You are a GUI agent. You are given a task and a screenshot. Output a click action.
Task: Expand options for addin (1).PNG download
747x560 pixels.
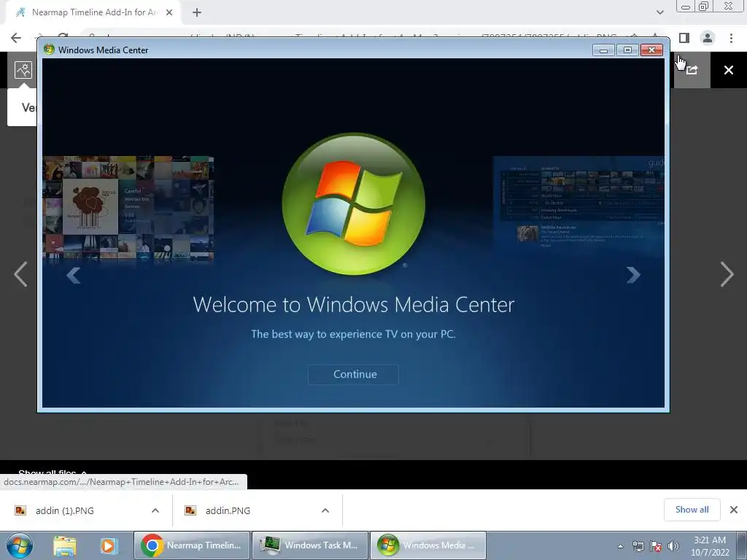(x=155, y=510)
